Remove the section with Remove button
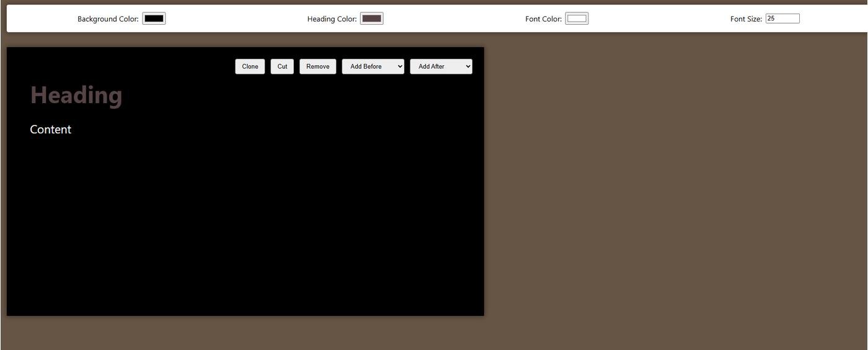868x350 pixels. click(x=317, y=66)
